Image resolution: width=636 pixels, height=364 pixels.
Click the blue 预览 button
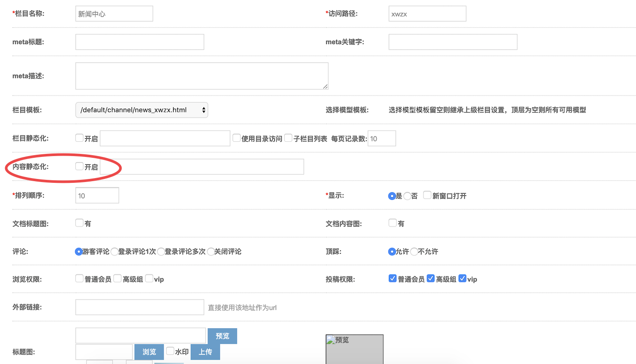222,336
